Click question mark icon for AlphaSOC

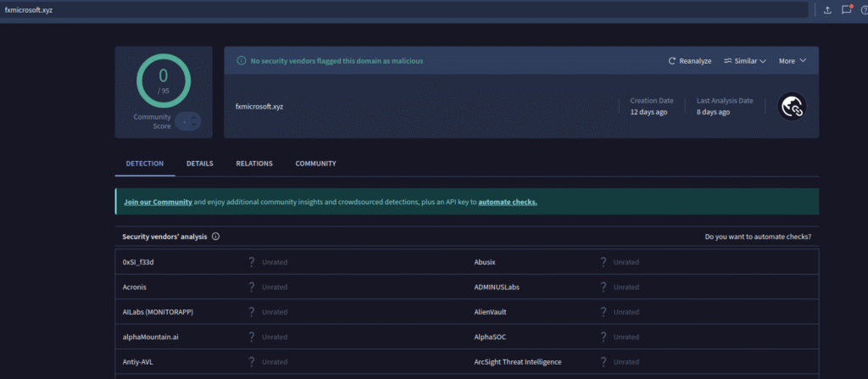[604, 337]
